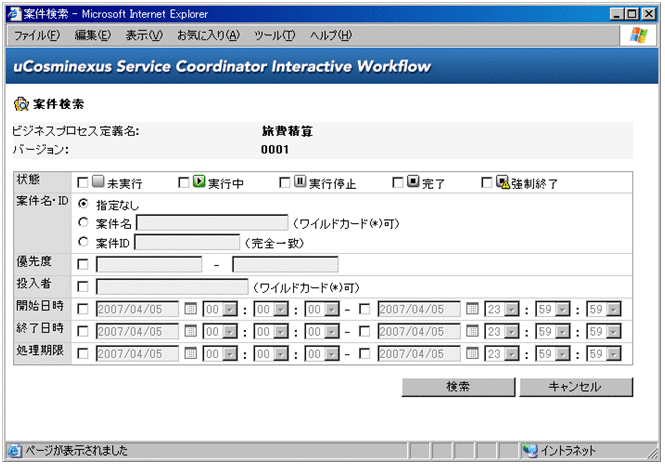The width and height of the screenshot is (665, 465).
Task: Open the お気に入り(A) menu
Action: (x=208, y=35)
